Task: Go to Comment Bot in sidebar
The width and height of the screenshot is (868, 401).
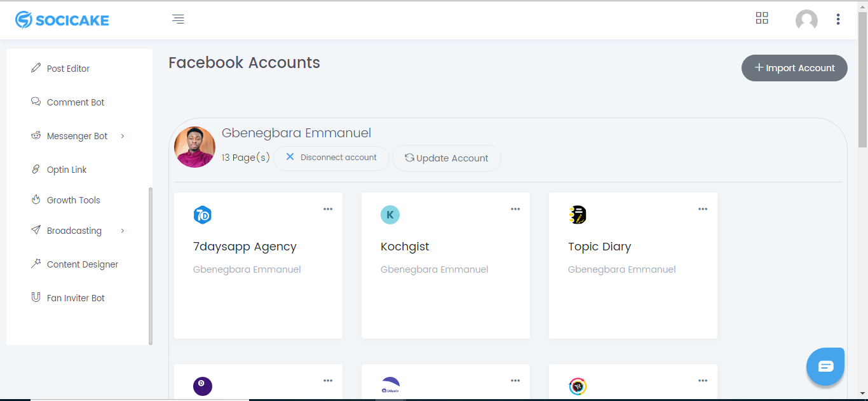Action: coord(76,102)
